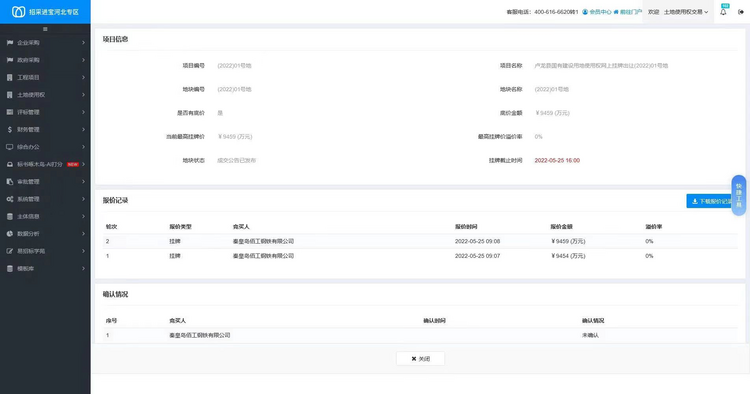This screenshot has height=394, width=750.
Task: Log out via the exit icon
Action: pyautogui.click(x=741, y=12)
